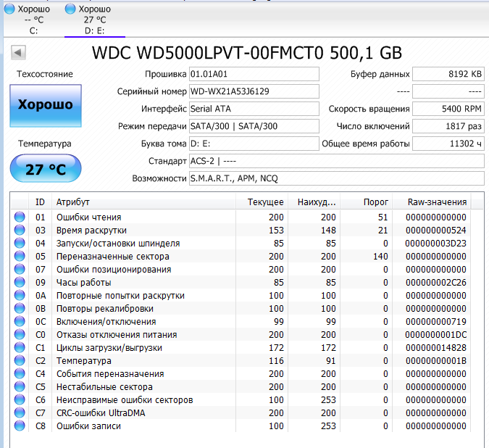The width and height of the screenshot is (489, 448).
Task: Click the Текущее column header
Action: pos(262,202)
